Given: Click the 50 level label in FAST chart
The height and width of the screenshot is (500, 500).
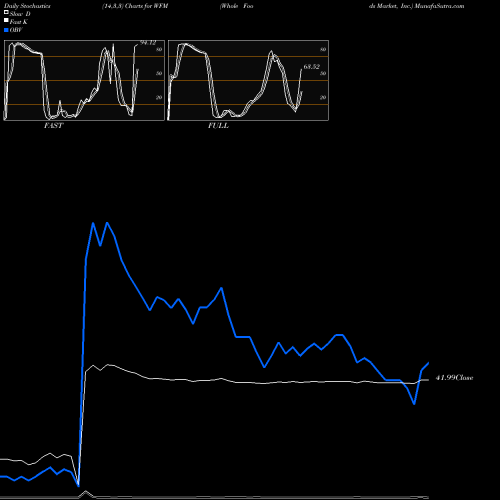Looking at the screenshot, I should pos(159,73).
